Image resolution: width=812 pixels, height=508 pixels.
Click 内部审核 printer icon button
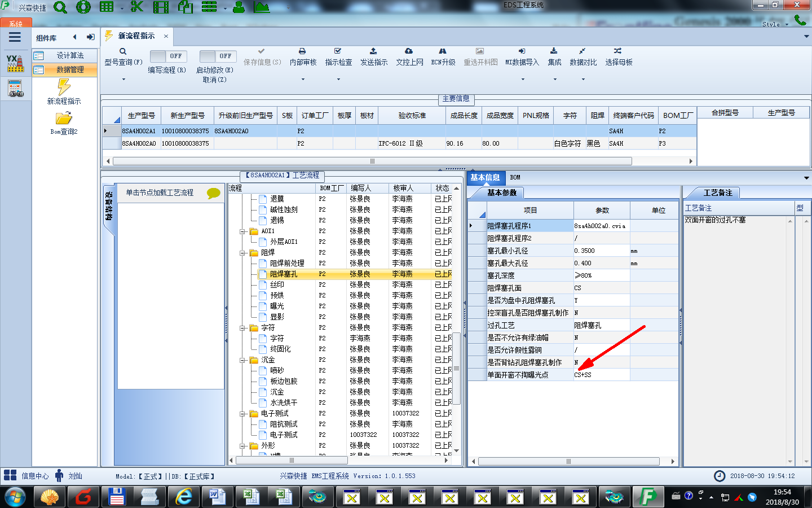coord(303,58)
